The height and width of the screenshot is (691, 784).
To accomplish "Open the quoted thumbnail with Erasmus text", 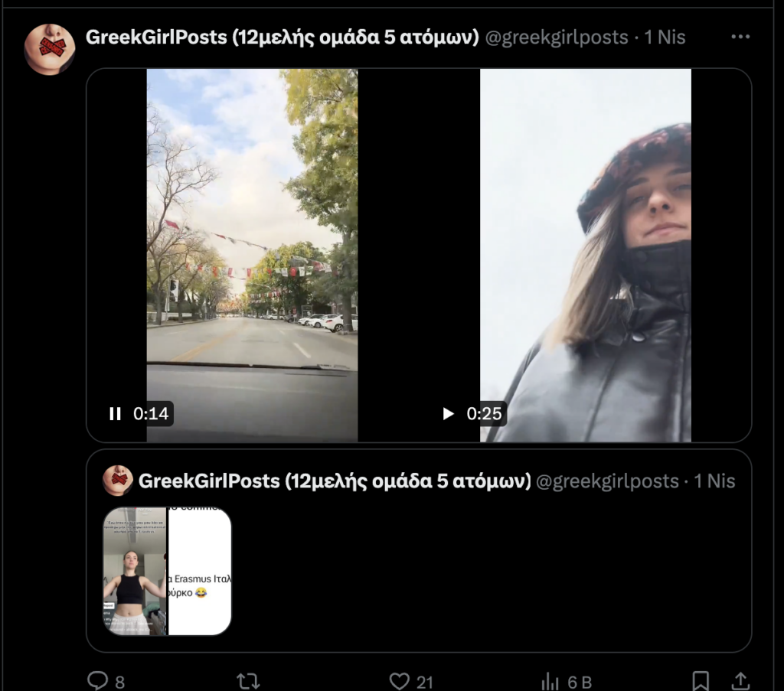I will pos(200,571).
